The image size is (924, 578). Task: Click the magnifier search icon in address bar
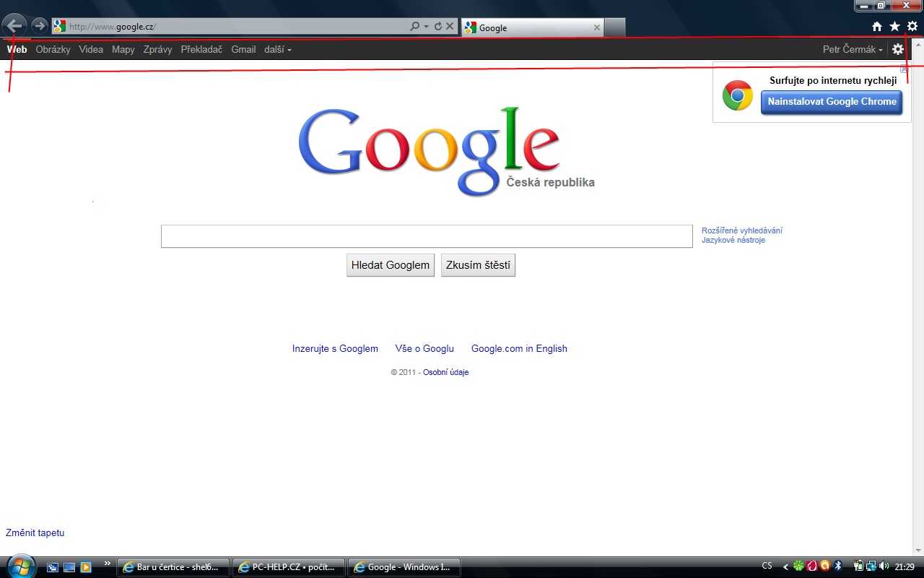(414, 27)
